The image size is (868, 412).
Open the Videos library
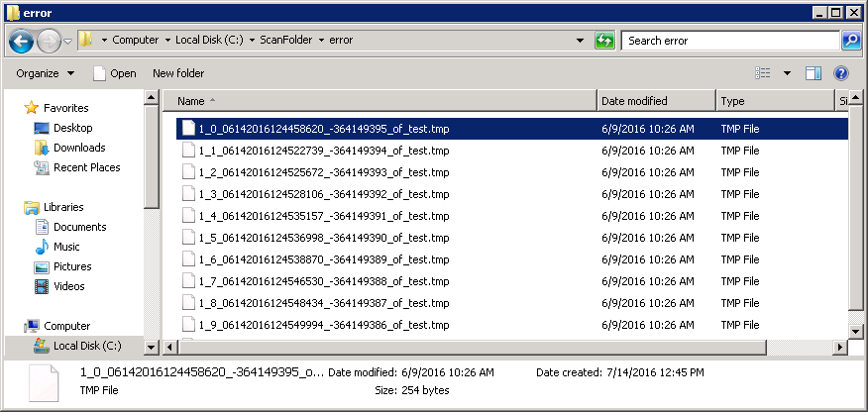[x=68, y=286]
